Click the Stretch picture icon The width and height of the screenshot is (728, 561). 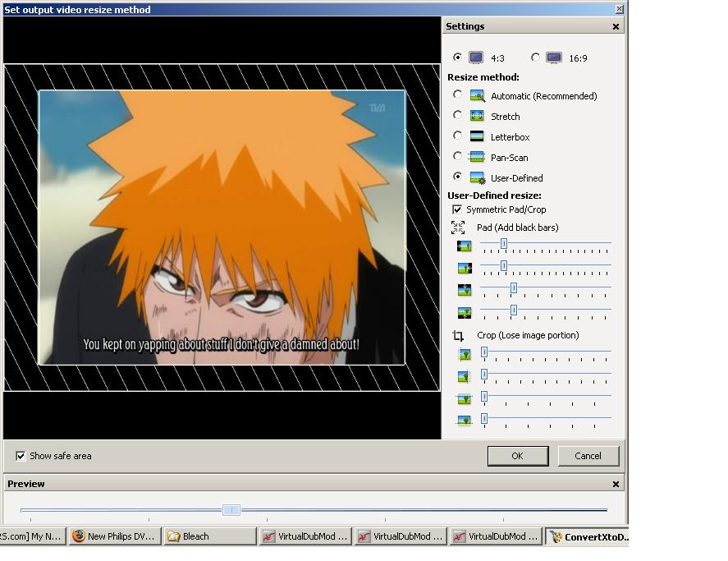(x=477, y=116)
